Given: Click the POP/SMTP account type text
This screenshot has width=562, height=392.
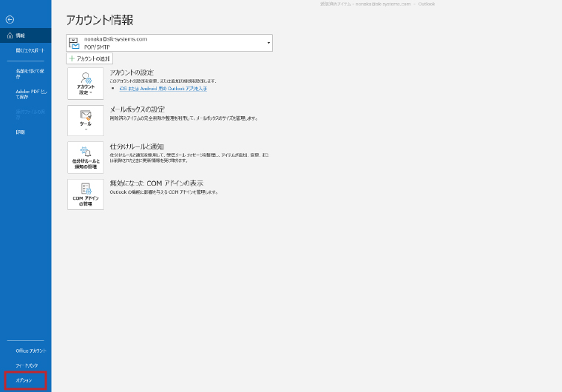Looking at the screenshot, I should click(x=97, y=47).
